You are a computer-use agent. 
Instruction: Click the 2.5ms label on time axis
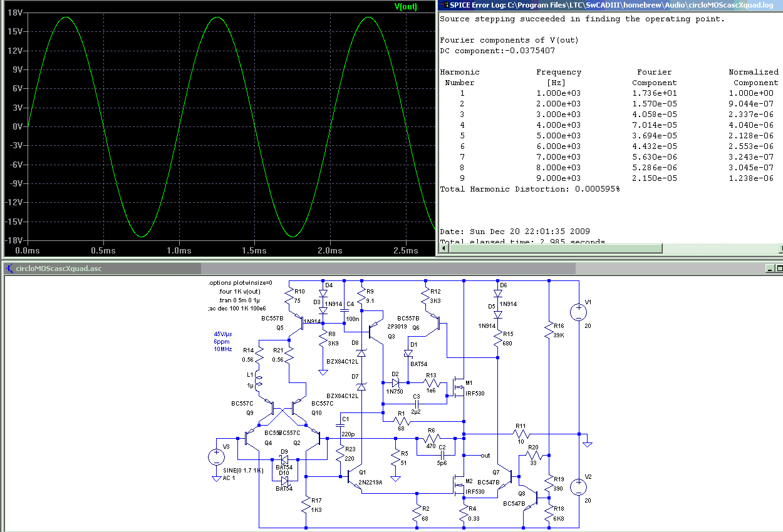405,250
